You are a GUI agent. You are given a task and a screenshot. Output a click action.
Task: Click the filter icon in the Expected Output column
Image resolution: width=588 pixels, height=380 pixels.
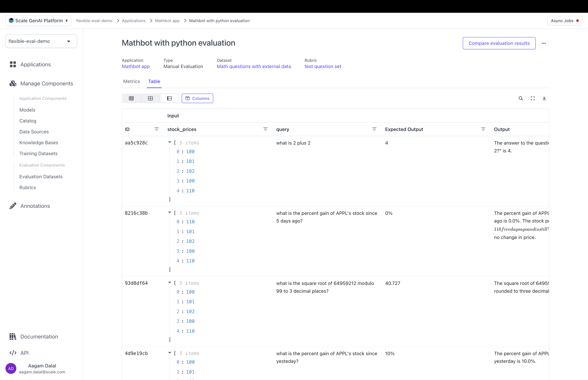point(483,129)
